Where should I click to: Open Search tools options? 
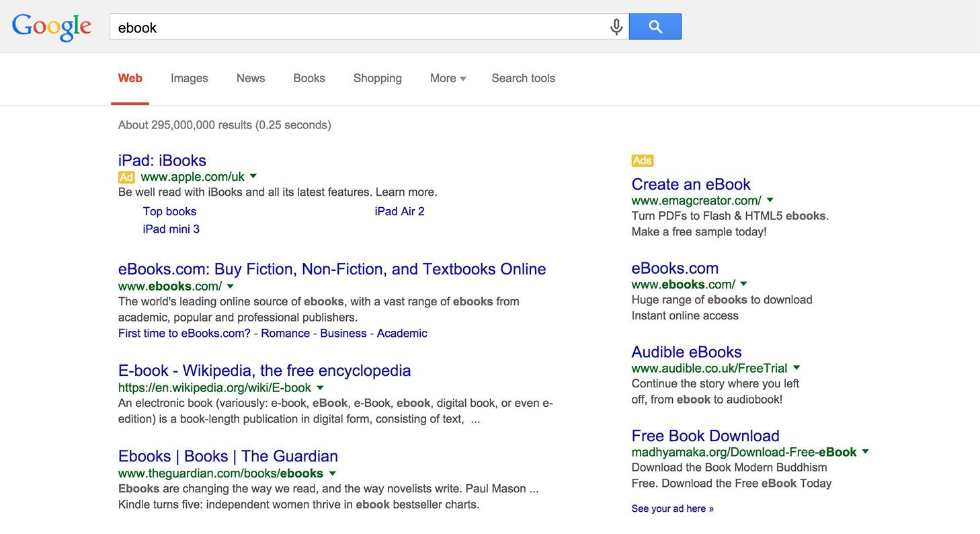tap(524, 78)
